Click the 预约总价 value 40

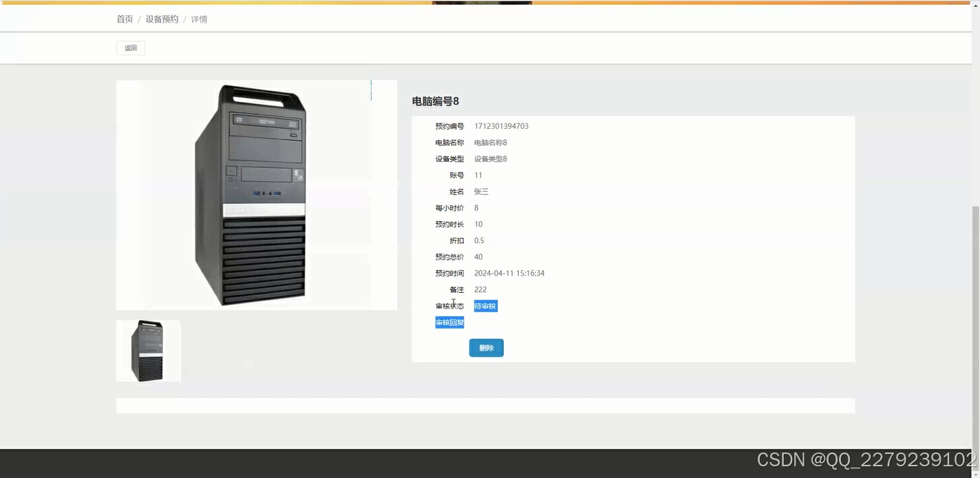[x=478, y=256]
